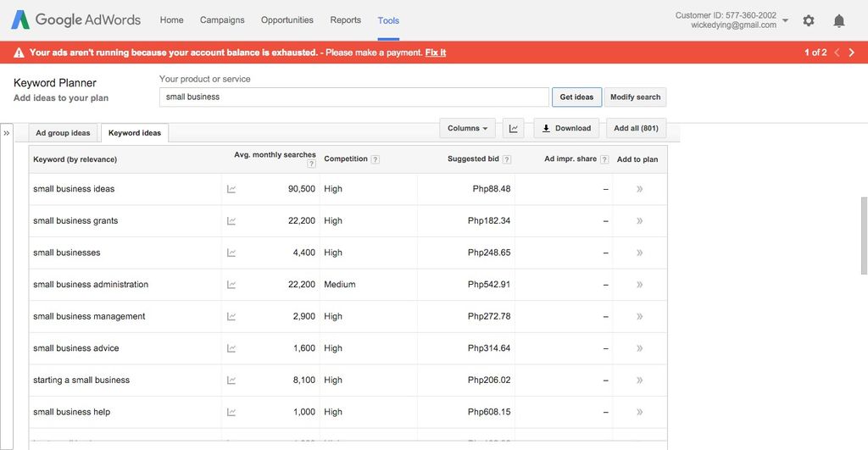This screenshot has width=868, height=450.
Task: Open the Columns dropdown
Action: point(468,129)
